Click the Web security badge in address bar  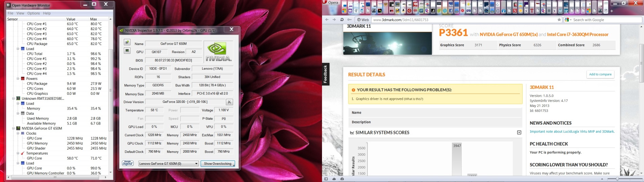pyautogui.click(x=363, y=20)
